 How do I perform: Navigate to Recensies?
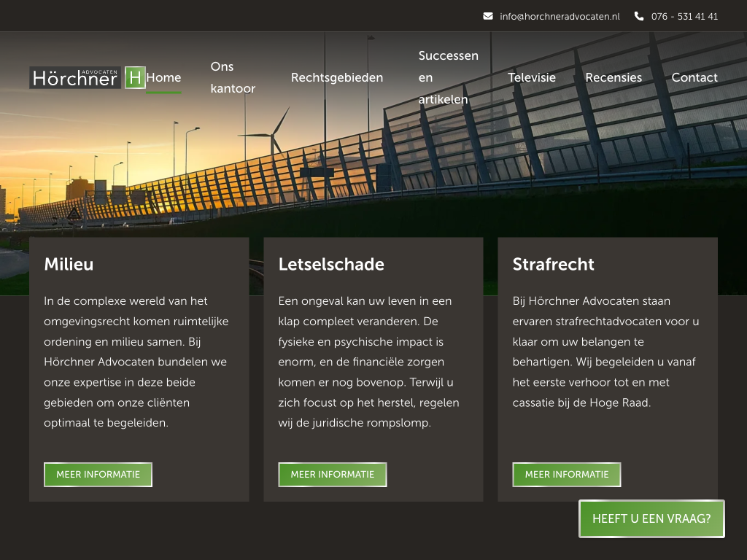pos(614,77)
